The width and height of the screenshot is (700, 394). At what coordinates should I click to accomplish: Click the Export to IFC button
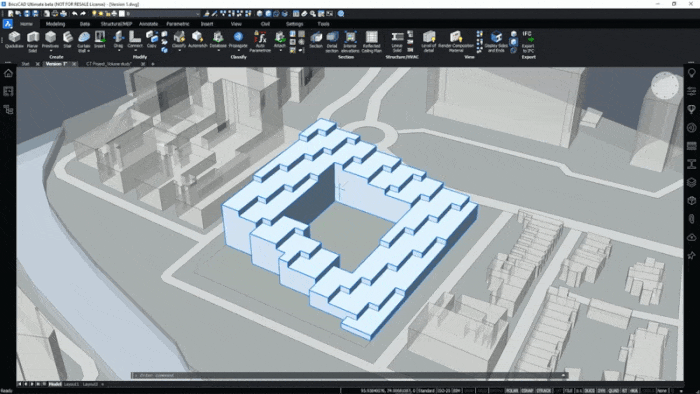pos(528,41)
